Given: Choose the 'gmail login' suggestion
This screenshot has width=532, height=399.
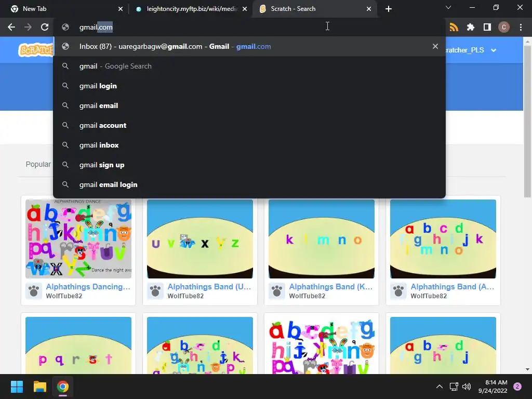Looking at the screenshot, I should click(x=249, y=86).
